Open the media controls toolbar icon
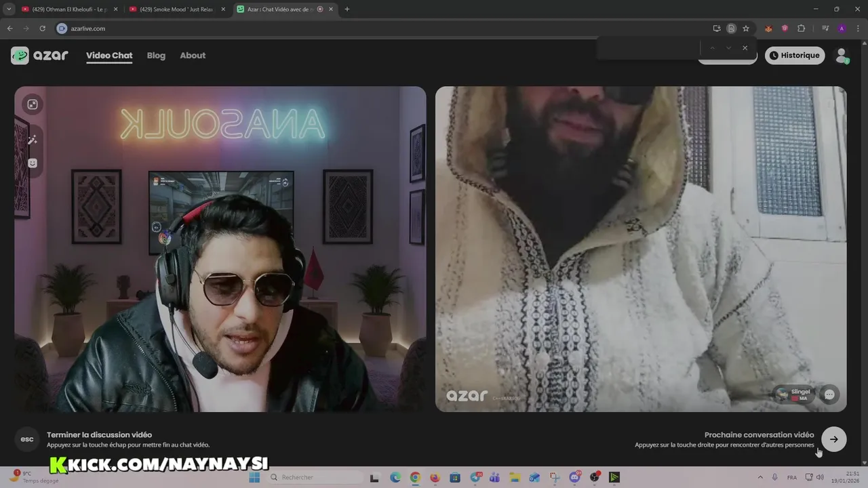Viewport: 868px width, 488px height. tap(825, 28)
